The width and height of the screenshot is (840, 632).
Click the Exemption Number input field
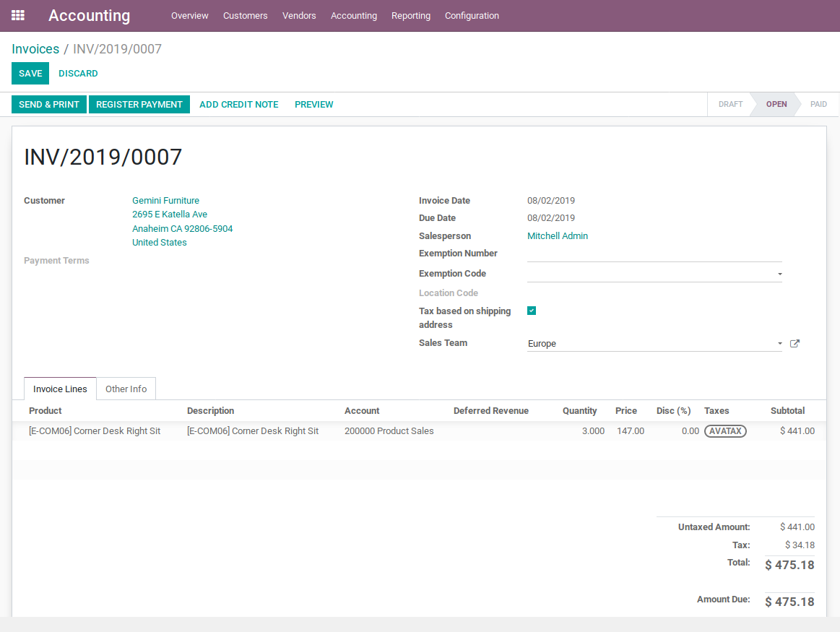[x=654, y=254]
